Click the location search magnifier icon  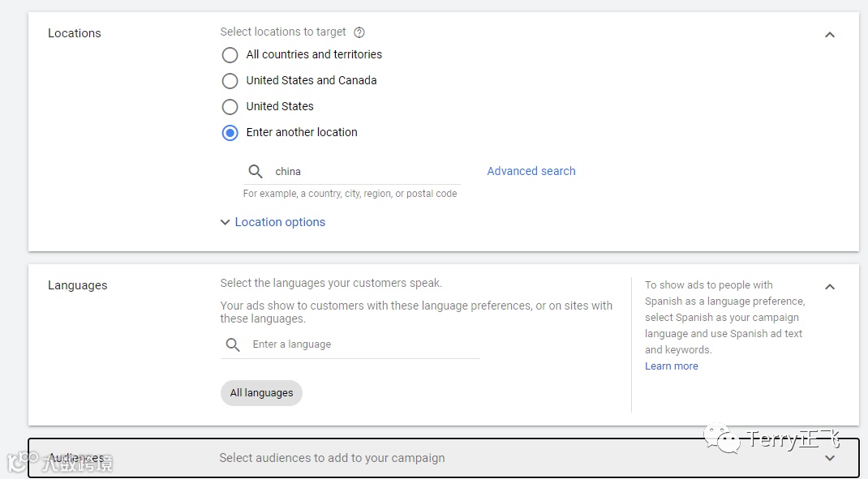pos(256,171)
